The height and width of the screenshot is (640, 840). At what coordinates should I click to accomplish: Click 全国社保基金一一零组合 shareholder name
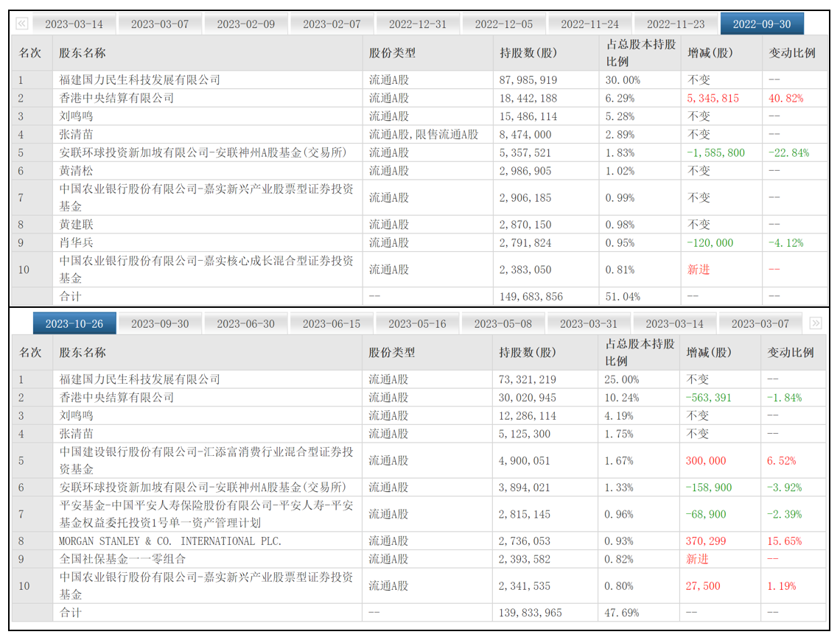(x=122, y=559)
